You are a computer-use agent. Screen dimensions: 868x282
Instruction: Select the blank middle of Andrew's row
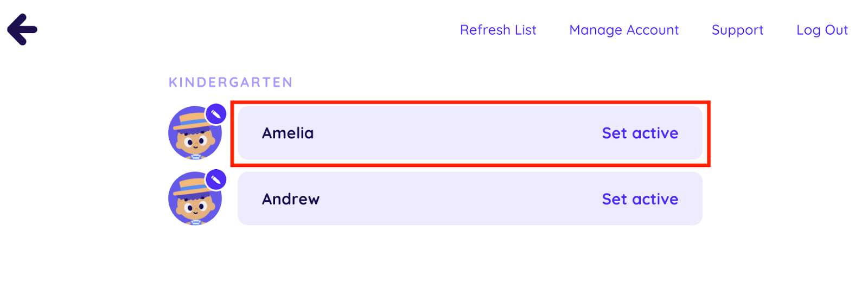click(456, 199)
